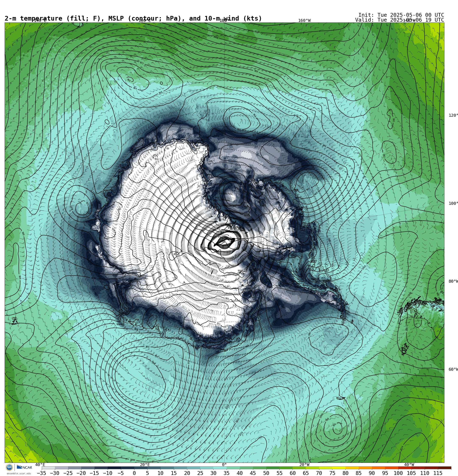Pick the 65 to 70 lime colorbar swatch
This screenshot has height=476, width=458.
[312, 468]
